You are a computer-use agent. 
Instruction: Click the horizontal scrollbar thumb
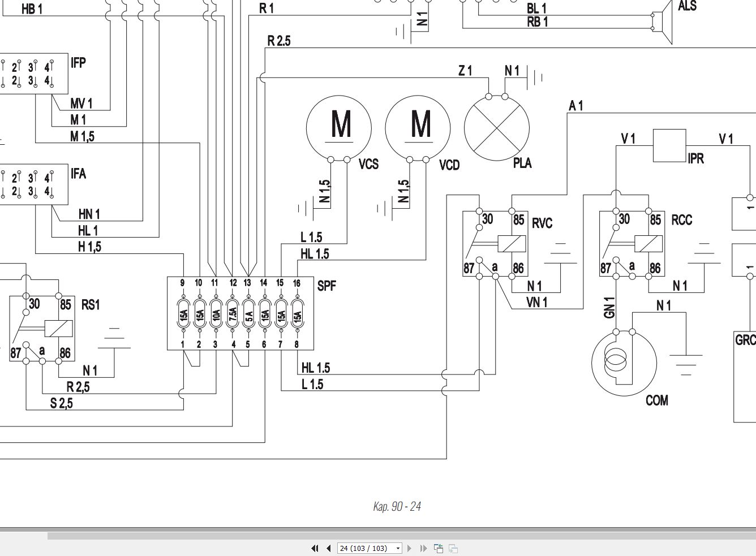(402, 536)
